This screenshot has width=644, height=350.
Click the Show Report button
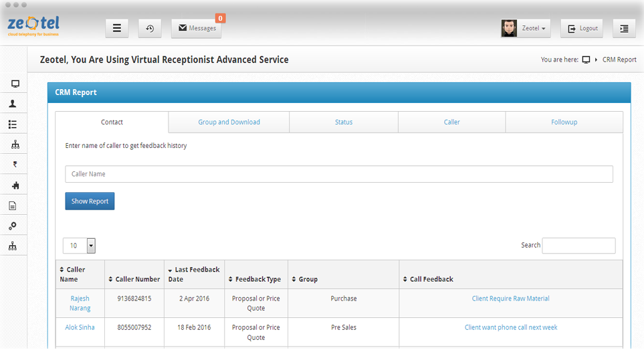tap(90, 201)
